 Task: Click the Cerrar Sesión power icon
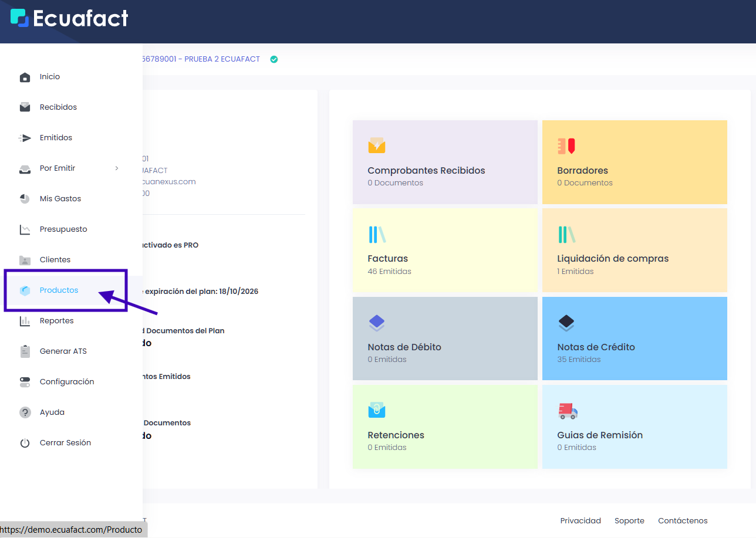tap(25, 443)
